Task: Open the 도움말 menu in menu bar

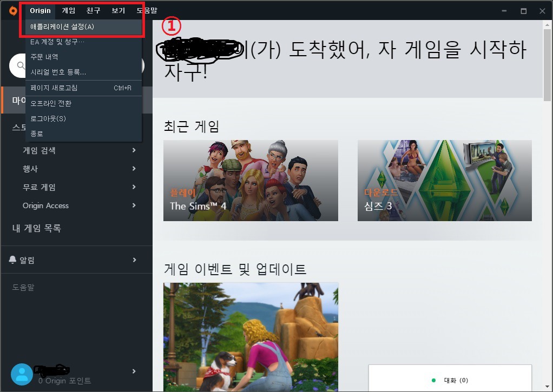Action: point(147,11)
